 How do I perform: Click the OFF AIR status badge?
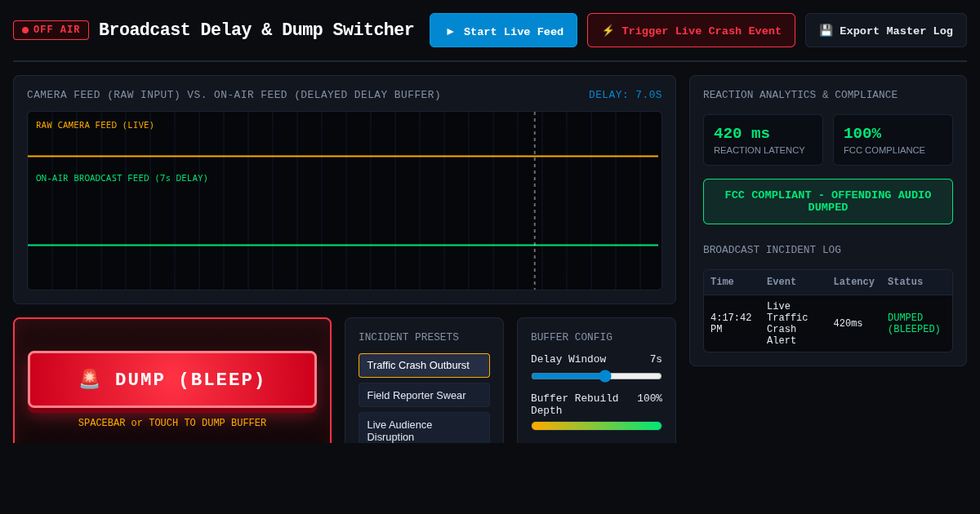click(51, 30)
